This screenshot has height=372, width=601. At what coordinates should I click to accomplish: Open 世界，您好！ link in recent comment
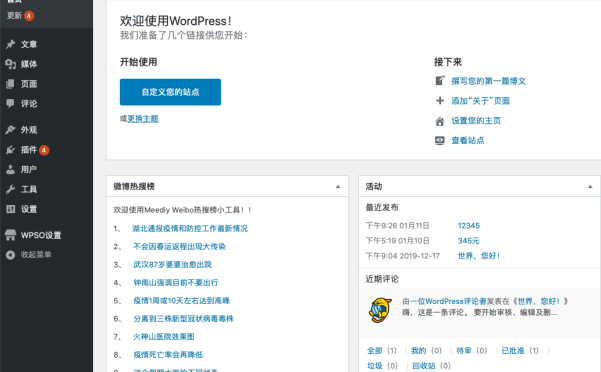(x=539, y=302)
